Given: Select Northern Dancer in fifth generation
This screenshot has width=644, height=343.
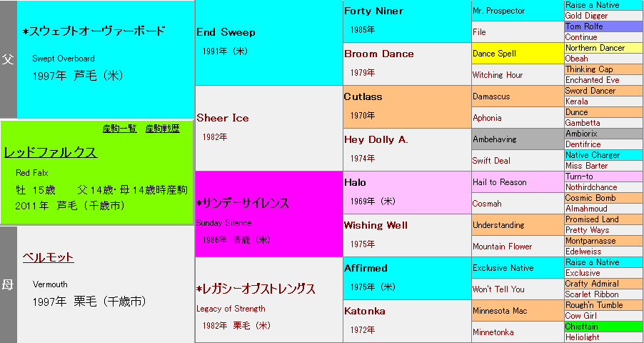Looking at the screenshot, I should 595,48.
